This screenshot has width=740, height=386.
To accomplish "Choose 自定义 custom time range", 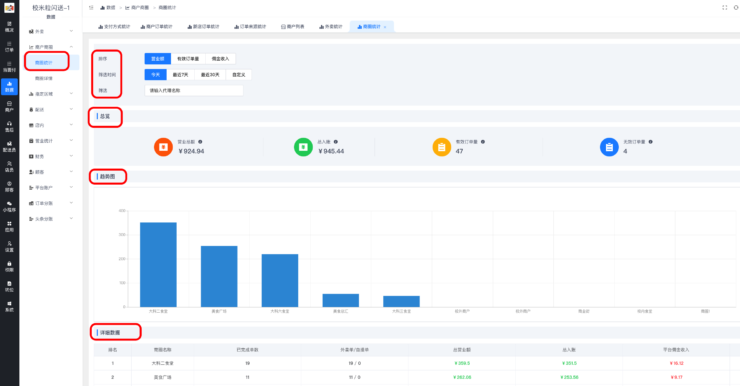I will pos(239,75).
